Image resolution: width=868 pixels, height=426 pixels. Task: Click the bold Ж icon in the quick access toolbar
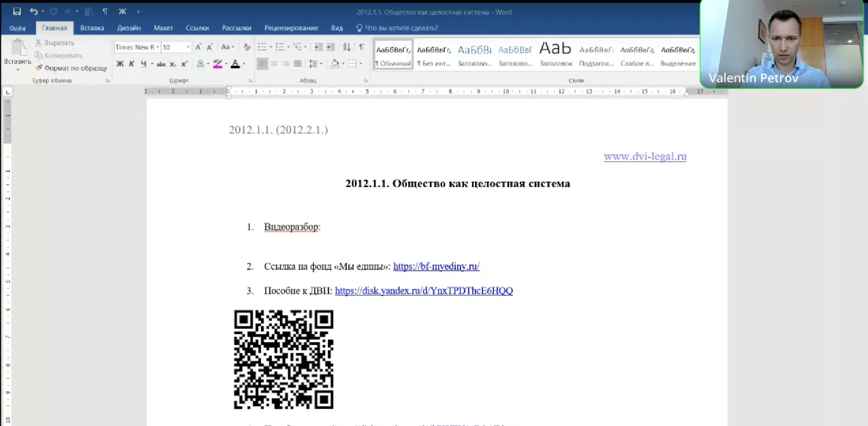(x=122, y=11)
